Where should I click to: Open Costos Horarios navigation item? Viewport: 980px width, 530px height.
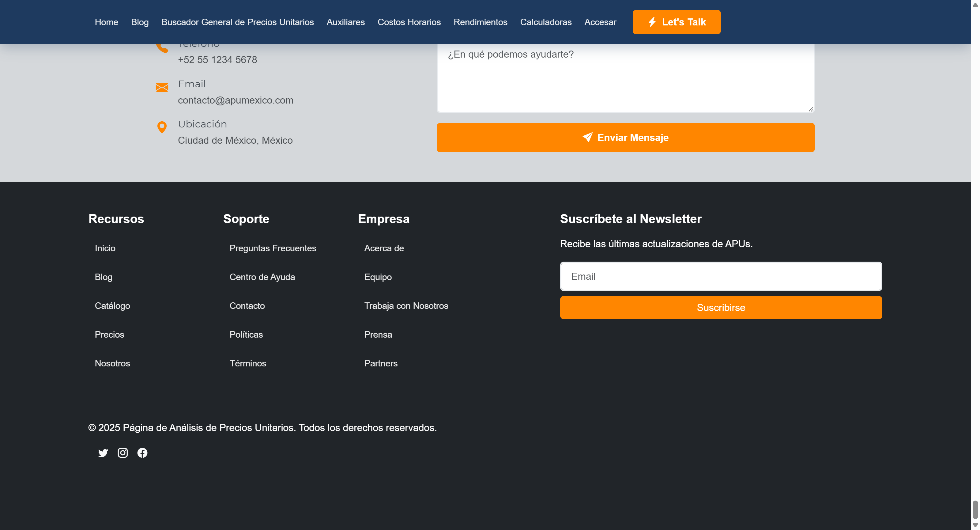pos(409,22)
